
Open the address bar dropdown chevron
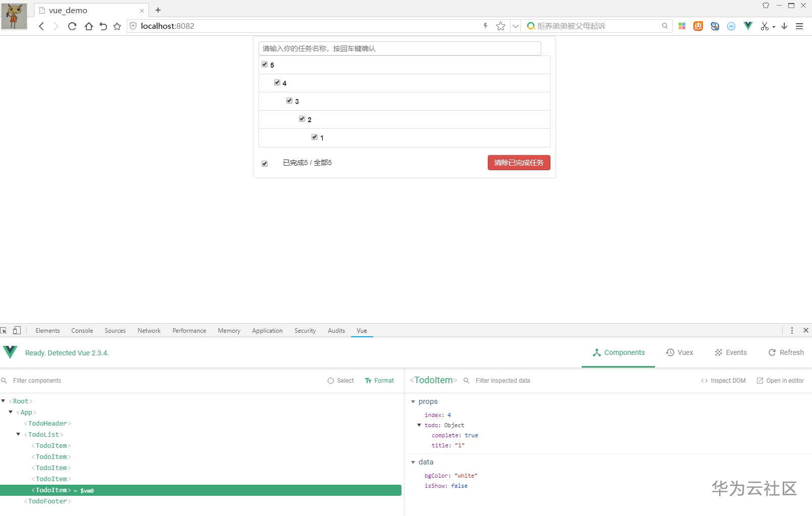coord(516,26)
